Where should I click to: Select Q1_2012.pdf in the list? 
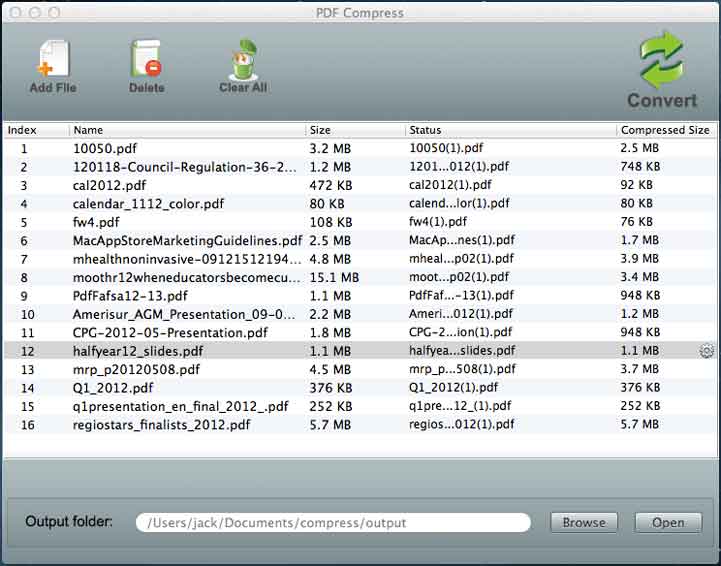pyautogui.click(x=360, y=388)
